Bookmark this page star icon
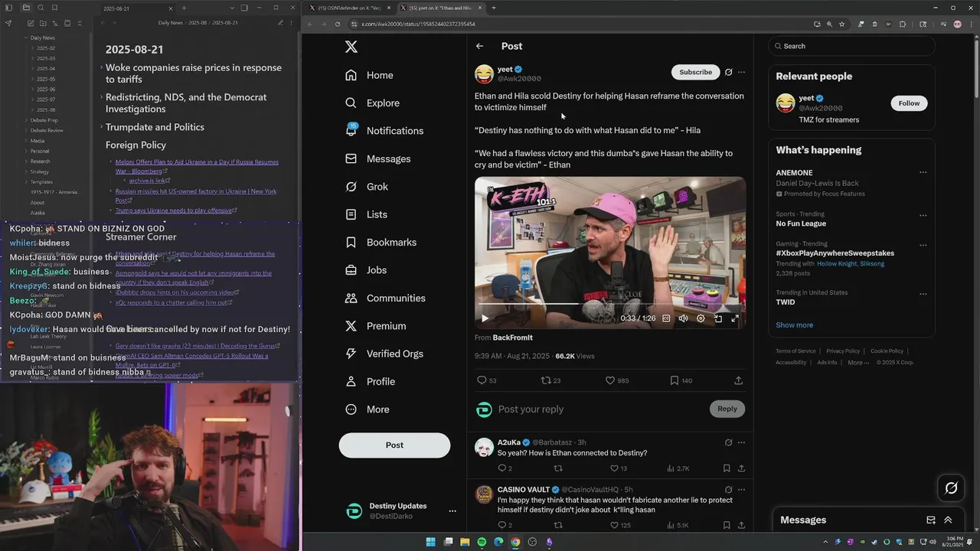This screenshot has height=551, width=980. [x=842, y=24]
